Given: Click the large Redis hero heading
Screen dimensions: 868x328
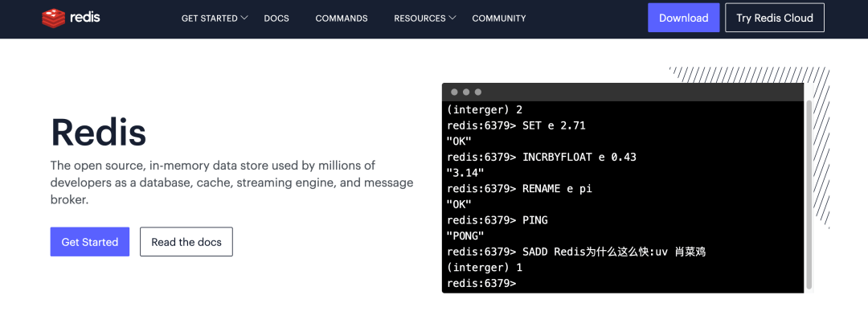Looking at the screenshot, I should pos(99,132).
